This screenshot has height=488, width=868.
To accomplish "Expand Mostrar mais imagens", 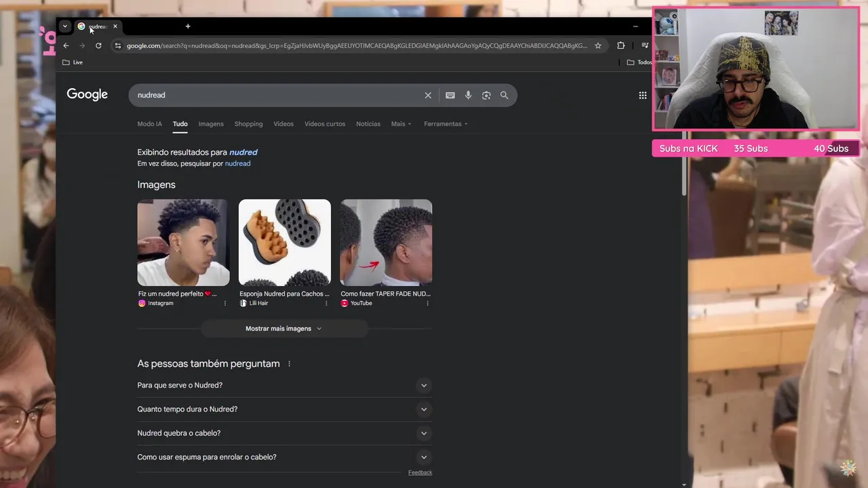I will [284, 329].
